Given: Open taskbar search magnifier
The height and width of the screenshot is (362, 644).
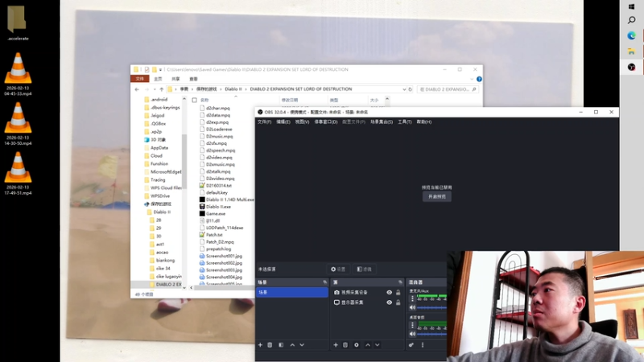Looking at the screenshot, I should [632, 20].
